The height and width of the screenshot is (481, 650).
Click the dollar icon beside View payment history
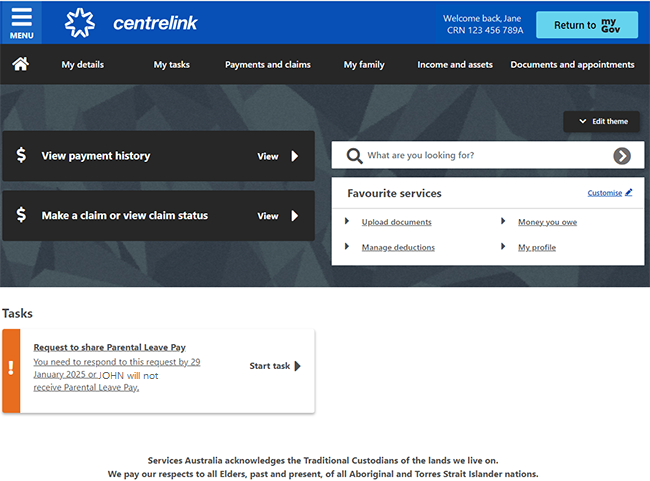pyautogui.click(x=21, y=155)
